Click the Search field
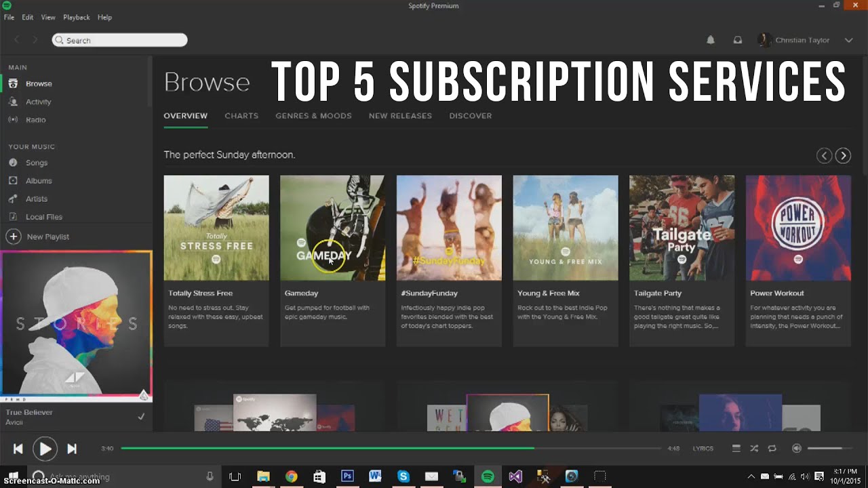Screen dimensions: 868x488 tap(119, 41)
